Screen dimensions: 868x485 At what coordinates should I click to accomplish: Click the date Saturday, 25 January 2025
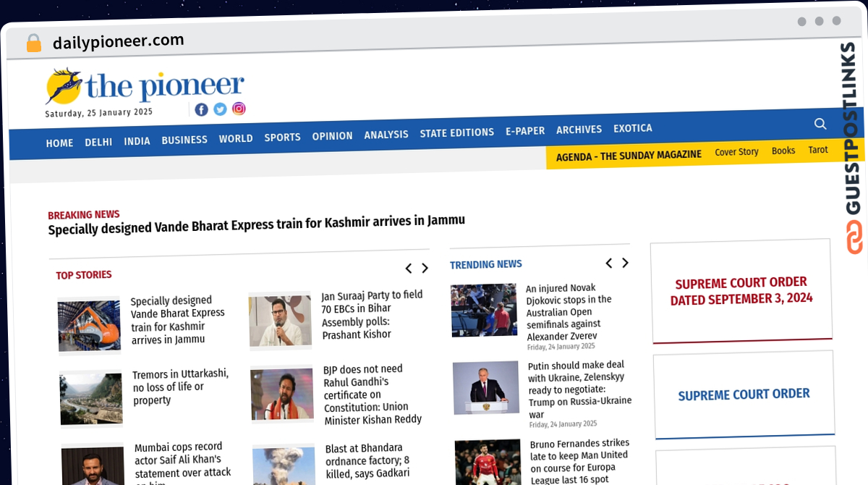(x=99, y=112)
